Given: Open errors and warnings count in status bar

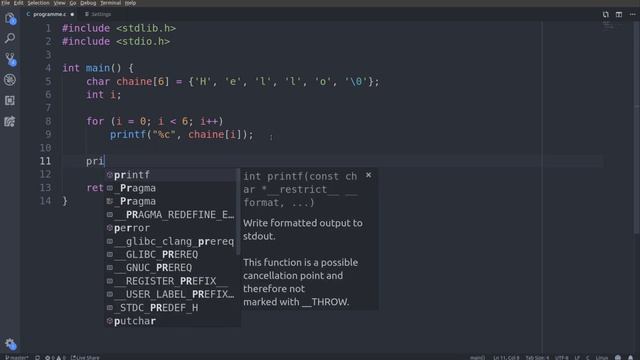Looking at the screenshot, I should [x=55, y=358].
